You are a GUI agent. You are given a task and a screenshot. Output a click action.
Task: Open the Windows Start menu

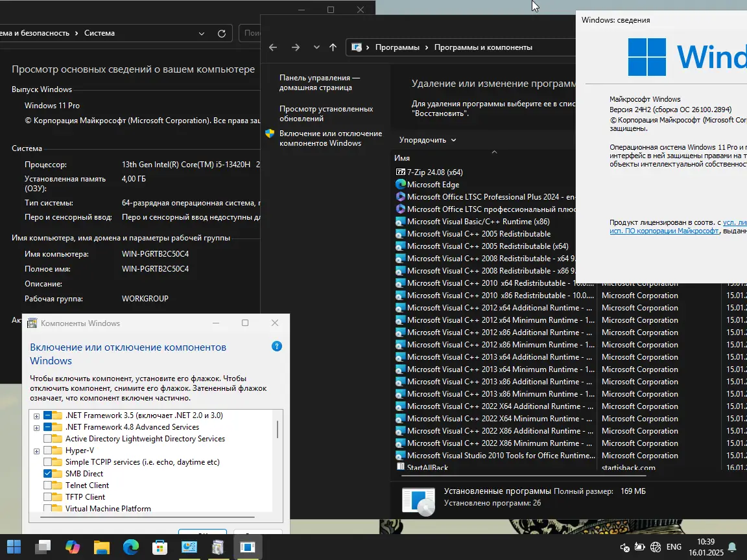[14, 546]
